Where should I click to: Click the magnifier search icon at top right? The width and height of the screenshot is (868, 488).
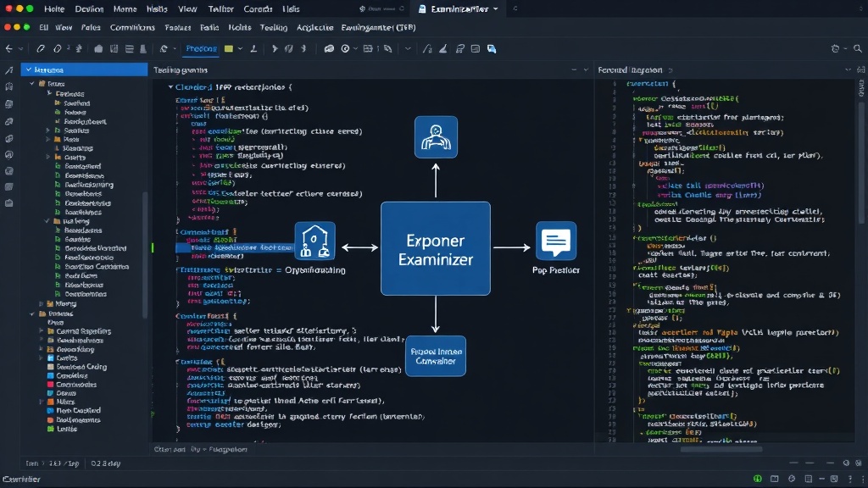click(858, 48)
